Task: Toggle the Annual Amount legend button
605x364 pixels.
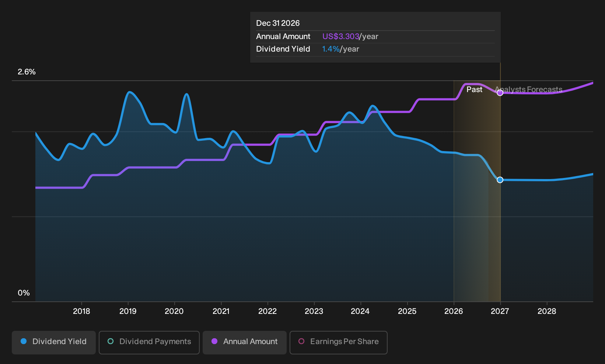Action: tap(245, 342)
